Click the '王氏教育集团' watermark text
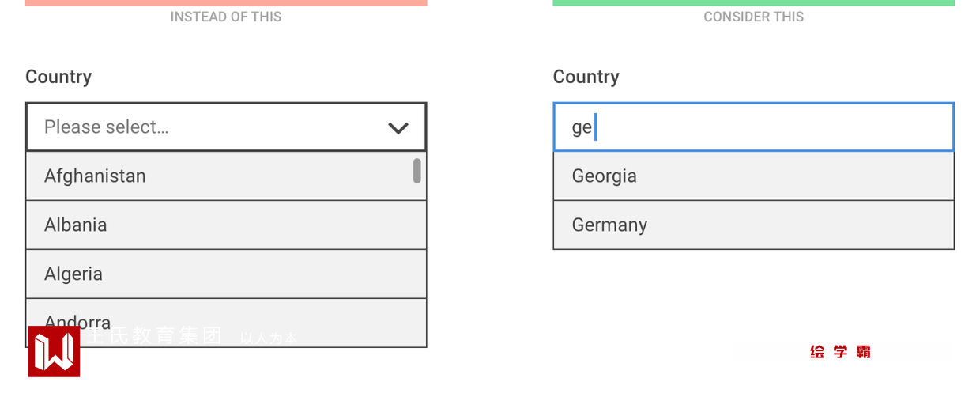This screenshot has width=980, height=397. (155, 336)
